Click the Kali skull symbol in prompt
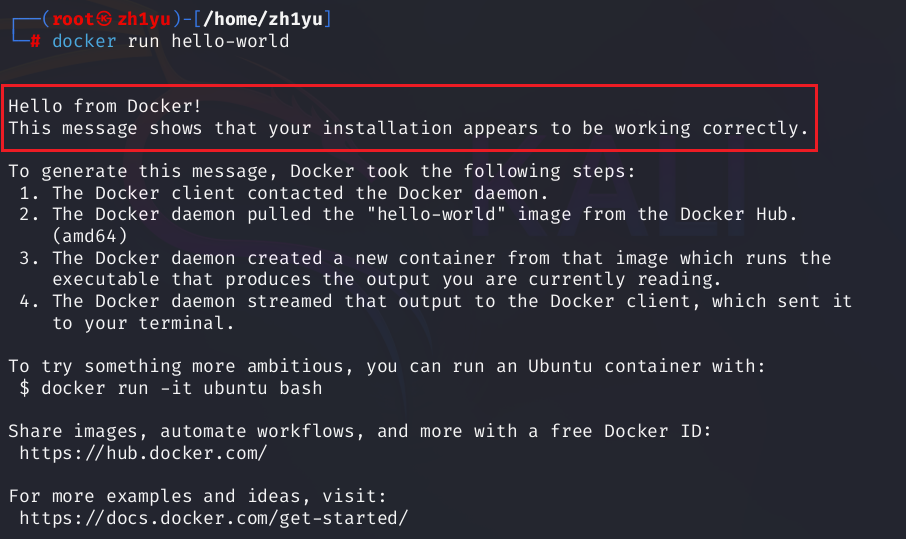This screenshot has height=539, width=906. [106, 19]
